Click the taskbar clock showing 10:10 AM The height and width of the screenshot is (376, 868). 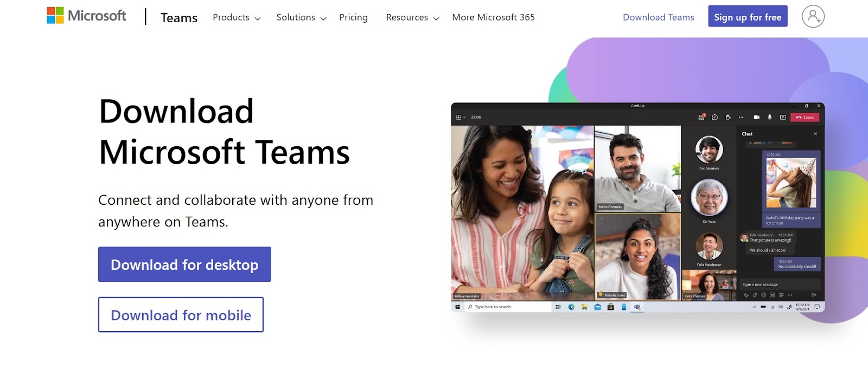pyautogui.click(x=803, y=307)
